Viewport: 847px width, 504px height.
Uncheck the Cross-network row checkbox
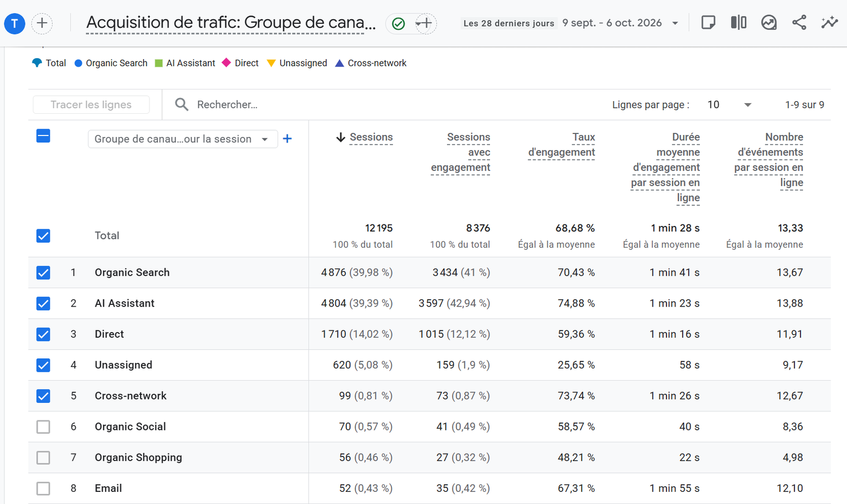click(x=43, y=396)
